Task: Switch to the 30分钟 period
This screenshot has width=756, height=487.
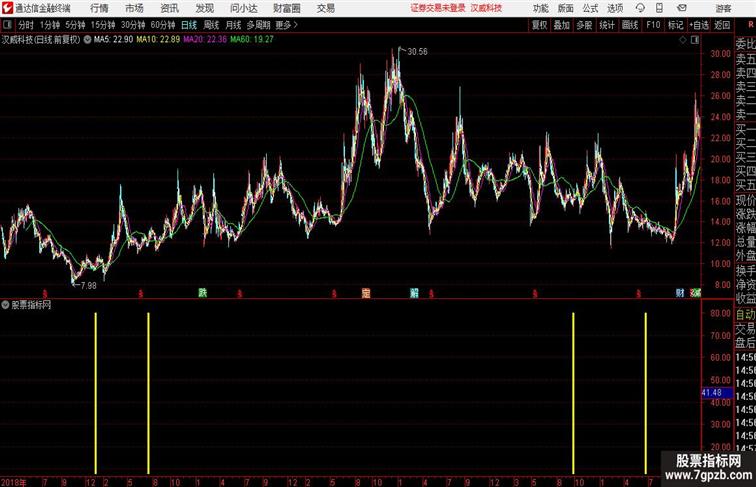Action: pos(133,25)
